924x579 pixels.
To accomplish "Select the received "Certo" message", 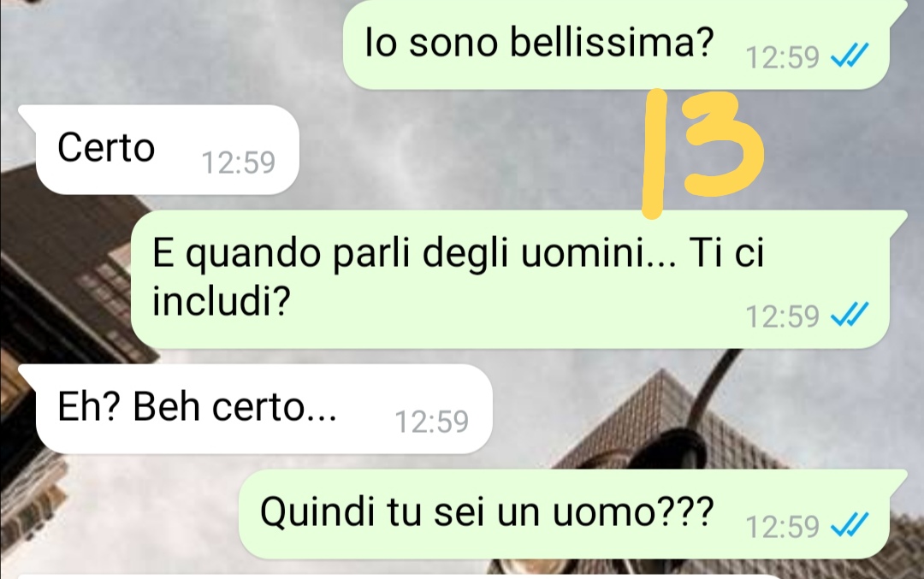I will point(159,150).
